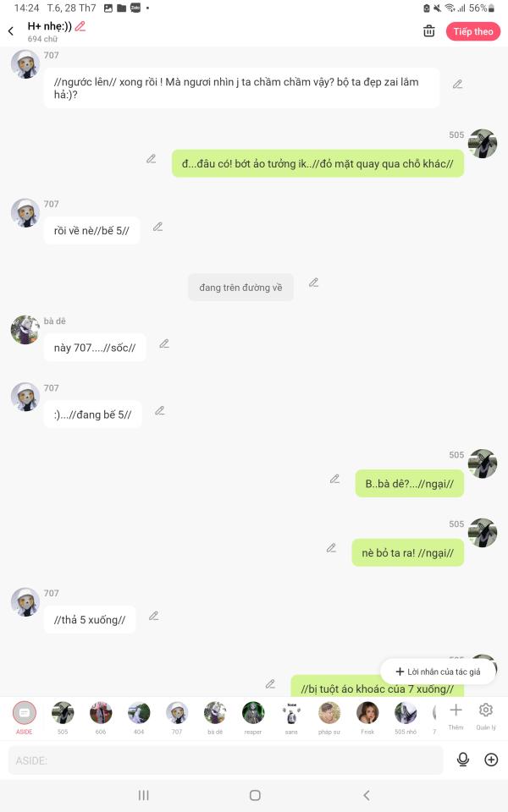Edit the "đang trên đường về" narration
This screenshot has height=812, width=508.
point(313,283)
